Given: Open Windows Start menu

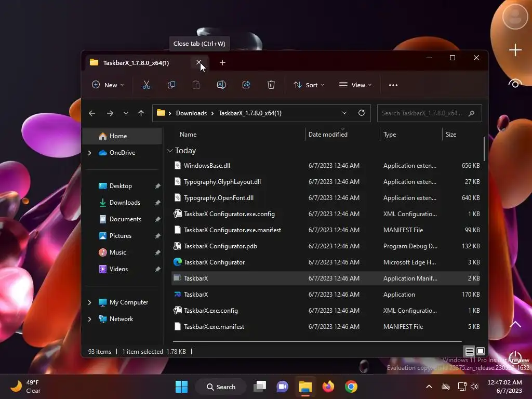Looking at the screenshot, I should 181,387.
